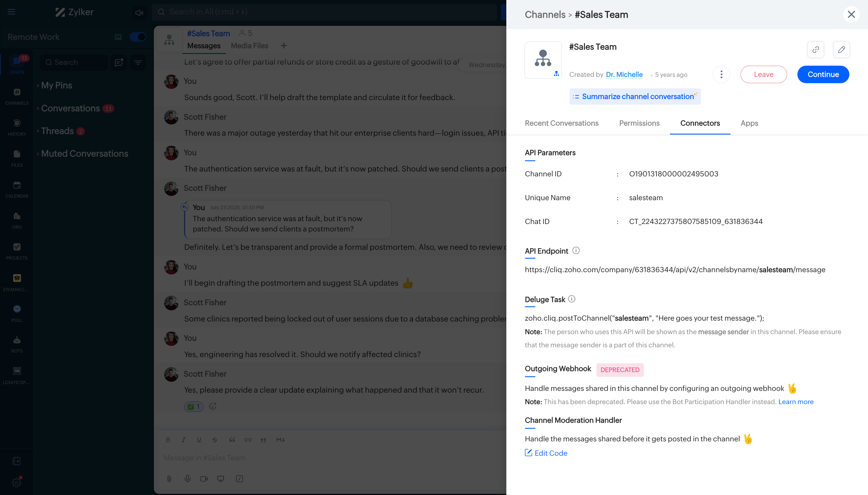Toggle the Remote Work switch

click(x=137, y=37)
